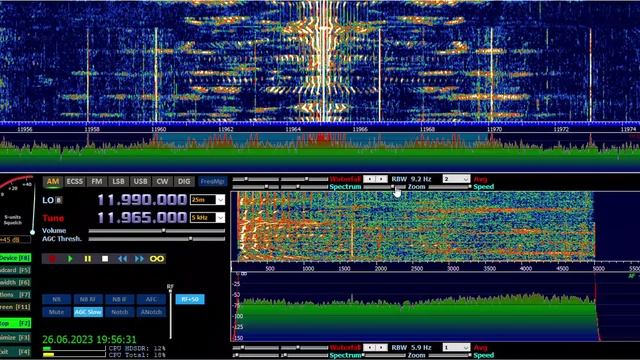Adjust the Volume slider
The width and height of the screenshot is (640, 360).
pyautogui.click(x=156, y=231)
